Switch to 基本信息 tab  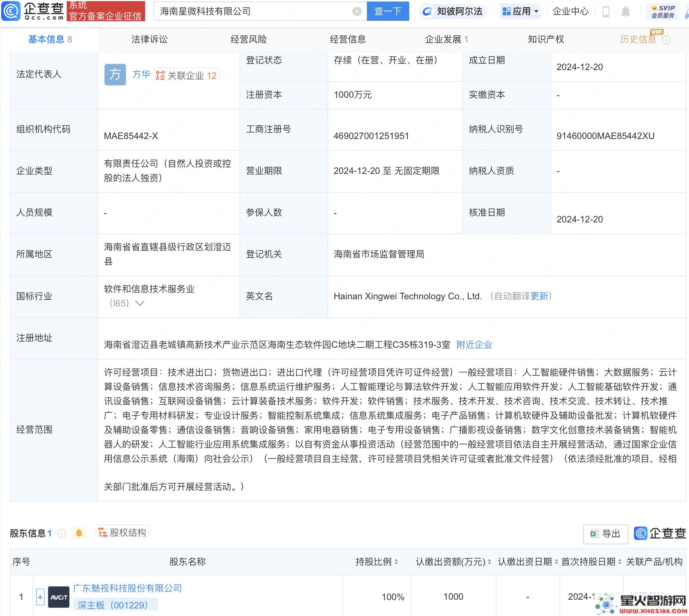coord(50,39)
